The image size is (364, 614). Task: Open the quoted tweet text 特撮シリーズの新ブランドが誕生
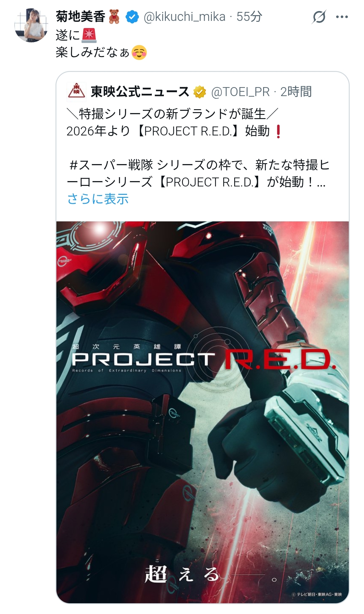click(x=172, y=114)
